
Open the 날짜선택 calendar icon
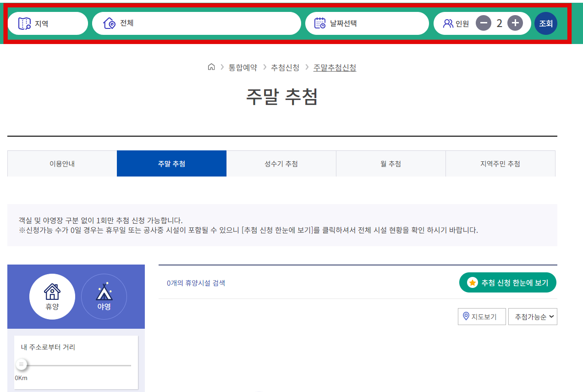[319, 23]
